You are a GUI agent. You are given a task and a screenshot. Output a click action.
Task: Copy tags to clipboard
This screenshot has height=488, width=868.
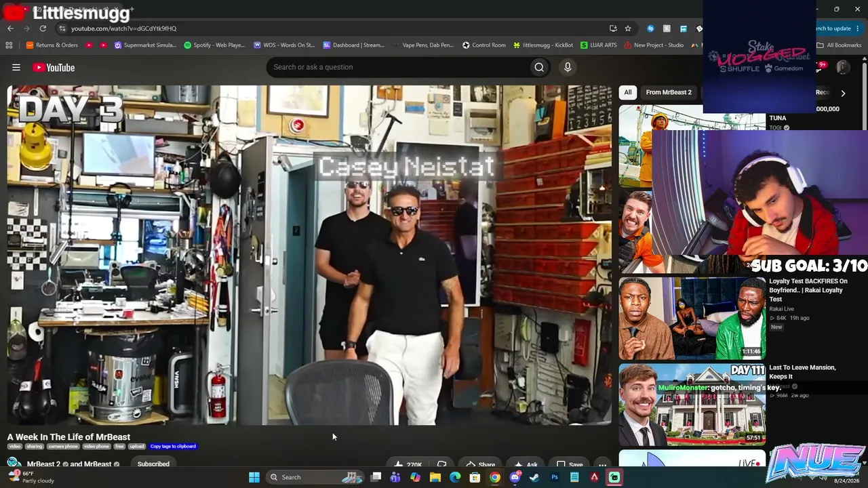pos(173,447)
